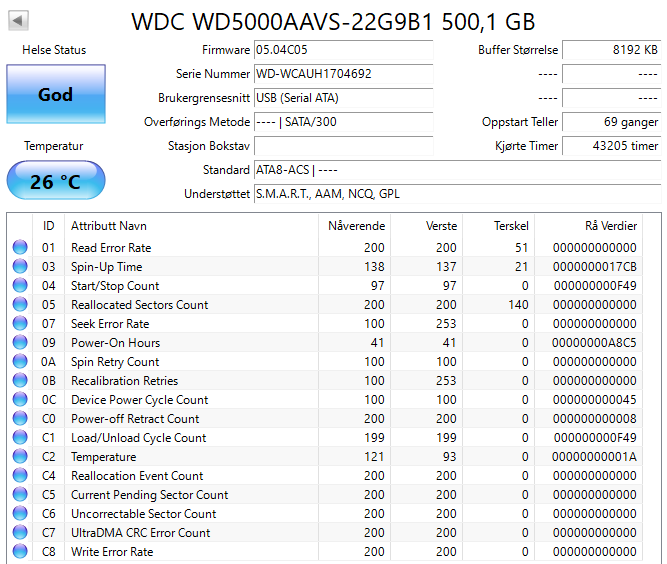Click the status icon for Power-On Hours
Screen dimensions: 667x564
tap(19, 343)
